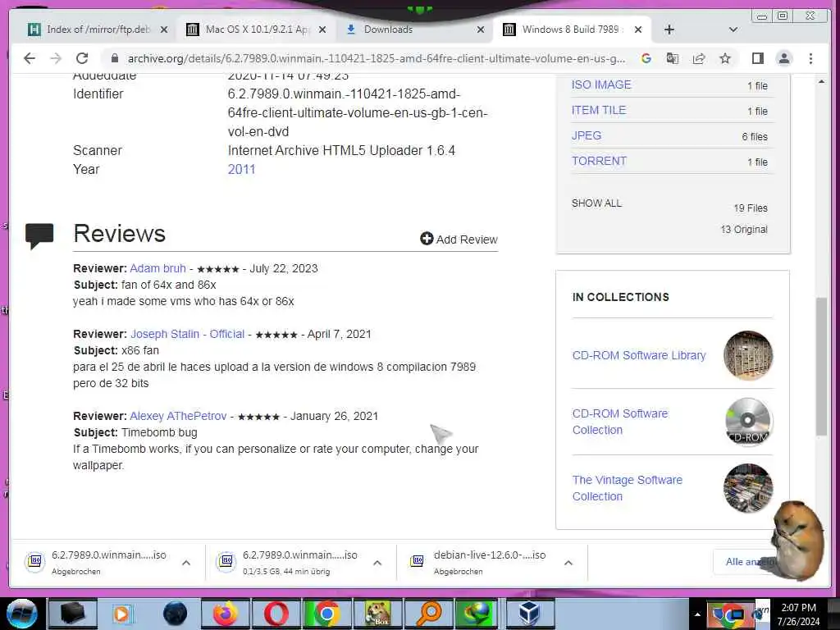Viewport: 840px width, 630px height.
Task: Open the TORRENT download option
Action: [599, 161]
